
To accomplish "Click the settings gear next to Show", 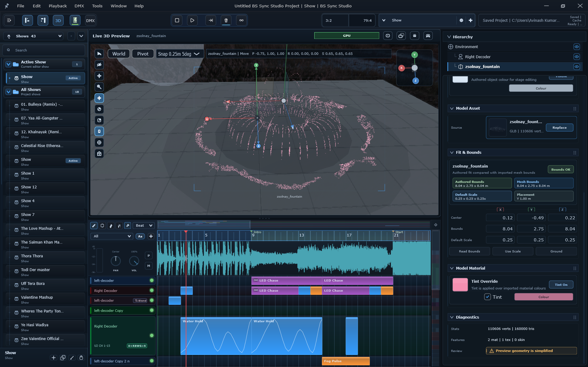I will 461,20.
